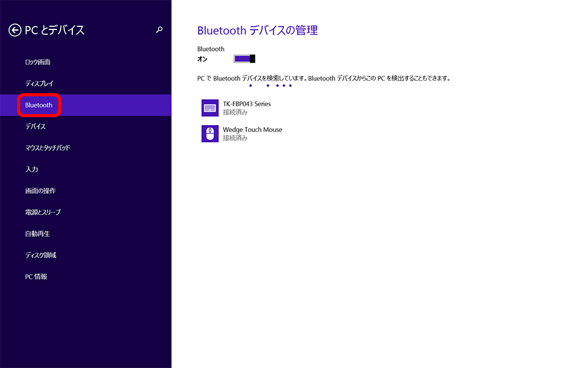The height and width of the screenshot is (368, 588).
Task: Select the TK-FBP043 Series device name
Action: tap(247, 104)
